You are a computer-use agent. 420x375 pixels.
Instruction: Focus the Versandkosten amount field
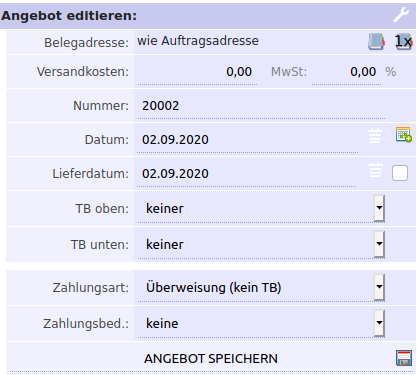197,72
